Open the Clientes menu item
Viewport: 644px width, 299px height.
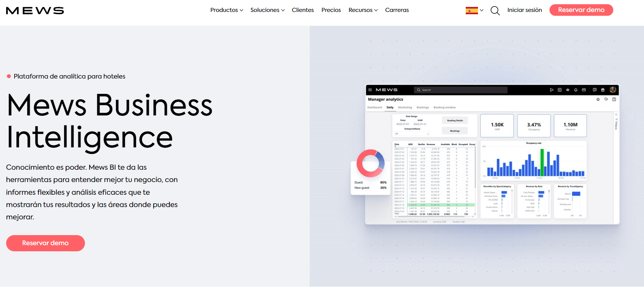point(302,10)
